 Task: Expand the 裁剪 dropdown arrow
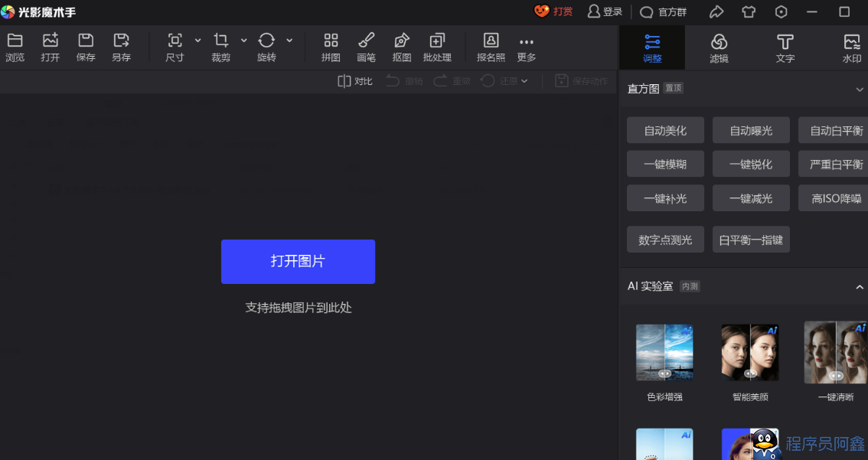tap(243, 41)
